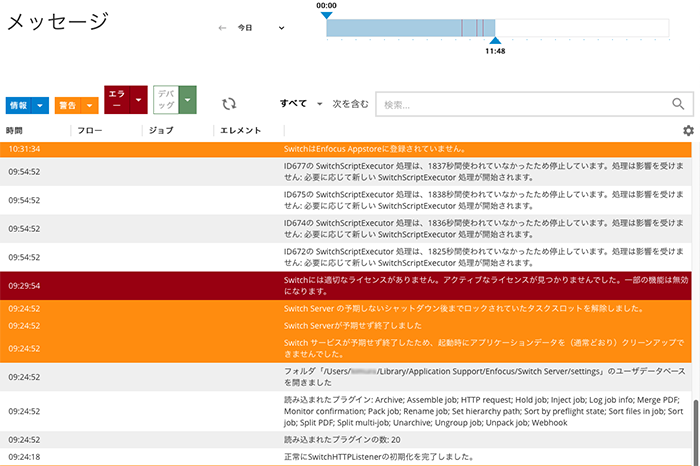The width and height of the screenshot is (700, 466).
Task: Sort by the 時間 column header
Action: (14, 130)
